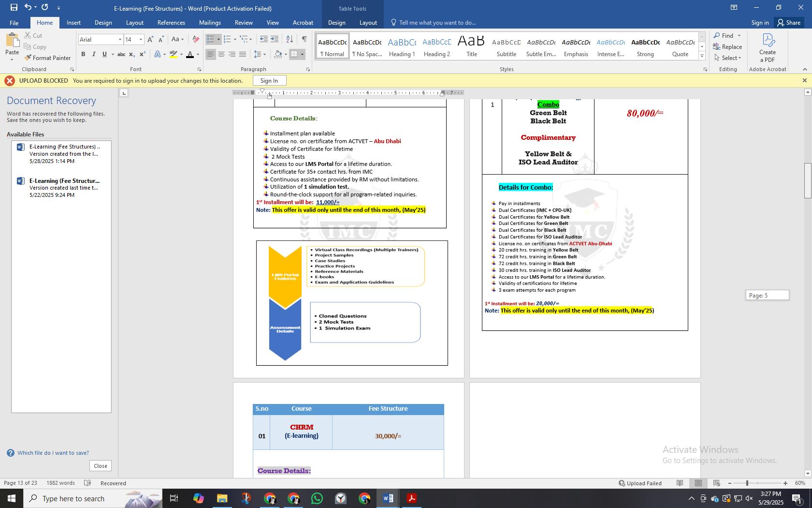
Task: Apply the text highlight color
Action: tap(174, 54)
